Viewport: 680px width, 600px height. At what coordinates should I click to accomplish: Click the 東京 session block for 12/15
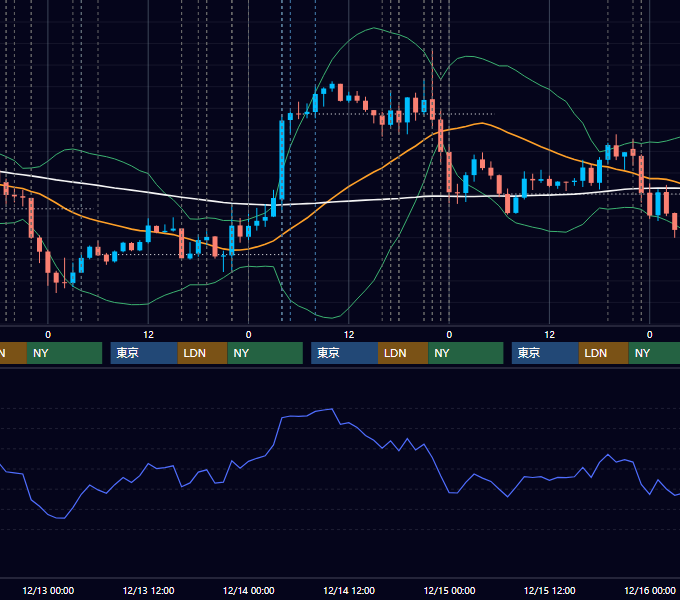click(545, 353)
